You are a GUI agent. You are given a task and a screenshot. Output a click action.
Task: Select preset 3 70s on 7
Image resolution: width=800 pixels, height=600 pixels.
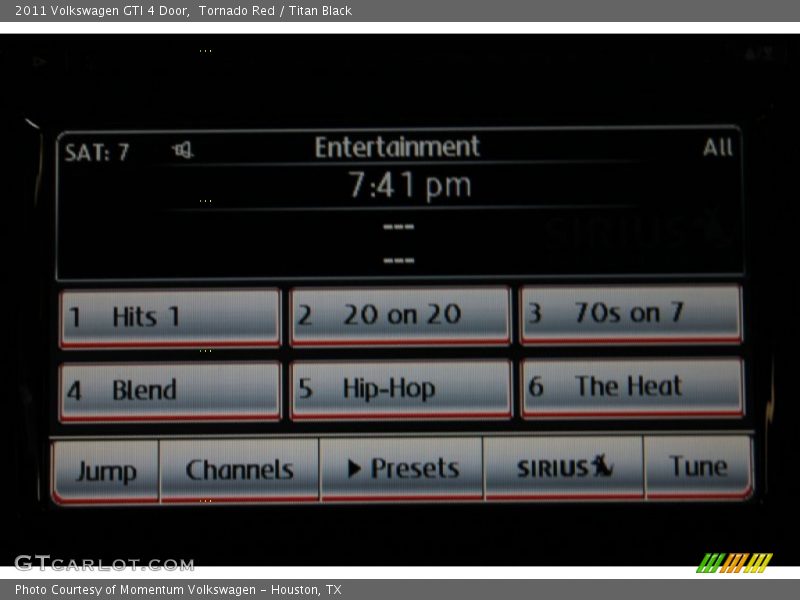[x=631, y=314]
